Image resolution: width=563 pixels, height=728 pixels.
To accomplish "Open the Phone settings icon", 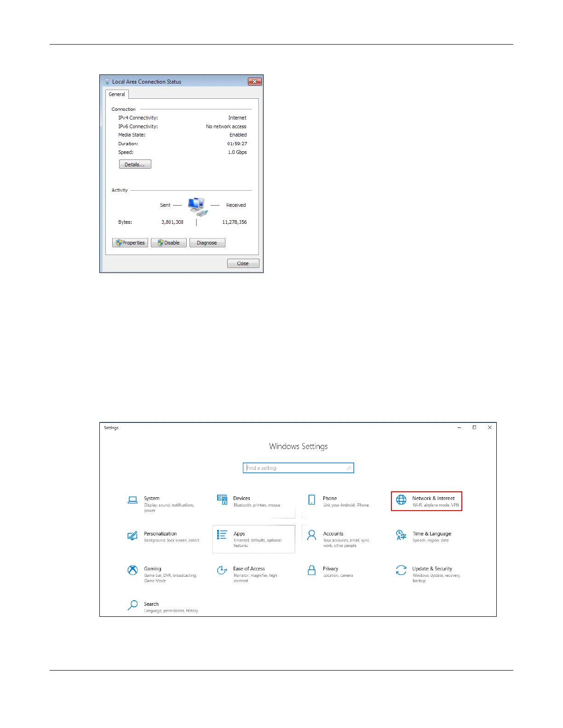I will [312, 500].
